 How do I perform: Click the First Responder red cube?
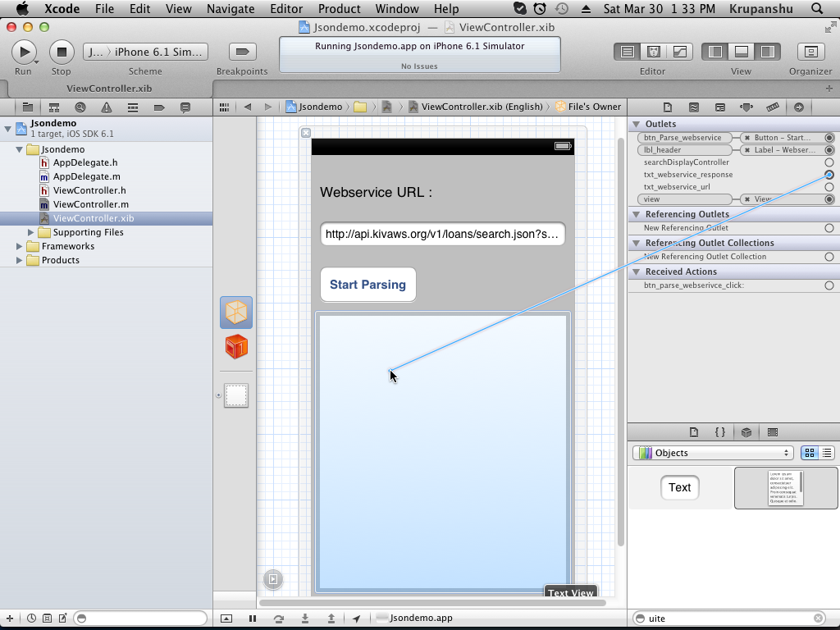point(236,347)
